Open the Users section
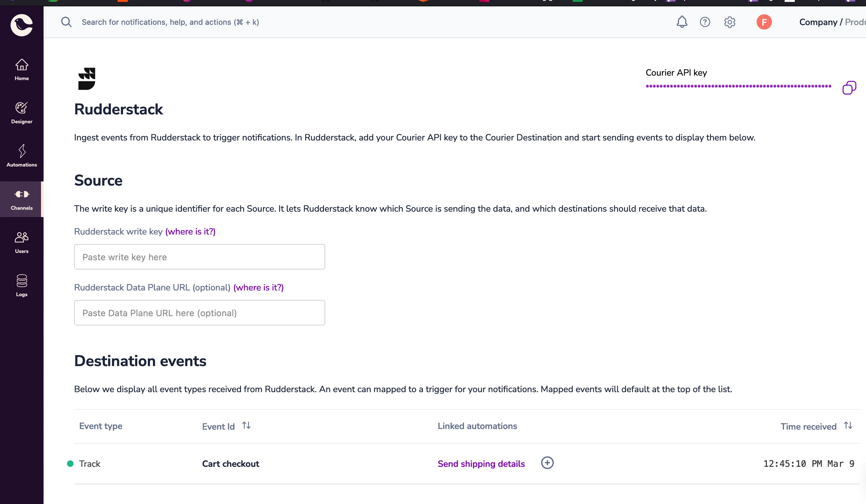 click(x=22, y=242)
